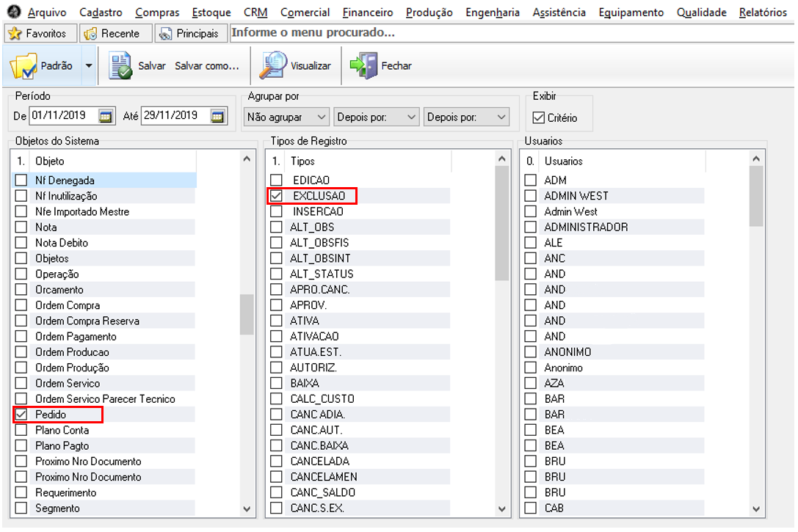Click the application logo icon before Arquivo

13,11
